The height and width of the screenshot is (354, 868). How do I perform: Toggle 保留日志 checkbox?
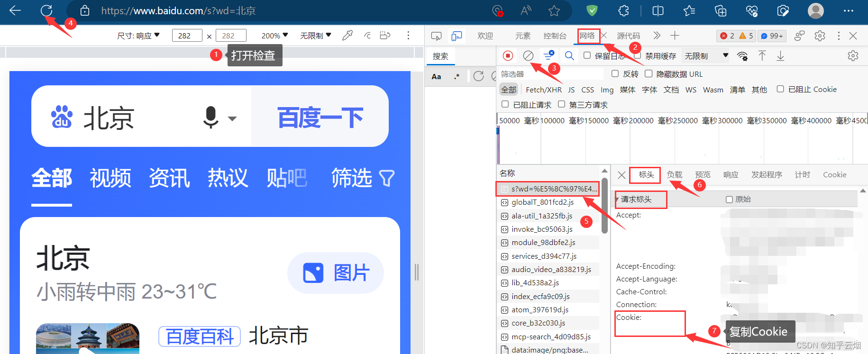pos(587,55)
